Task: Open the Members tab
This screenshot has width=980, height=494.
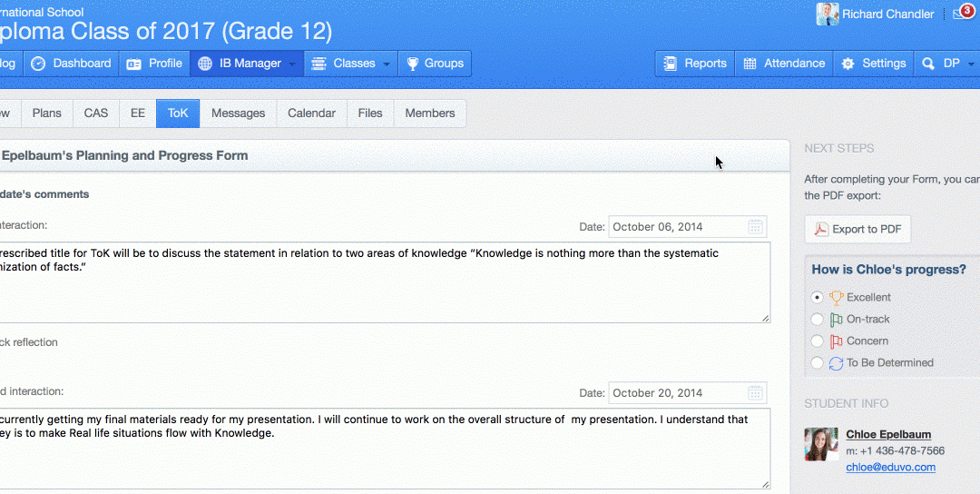Action: 430,114
